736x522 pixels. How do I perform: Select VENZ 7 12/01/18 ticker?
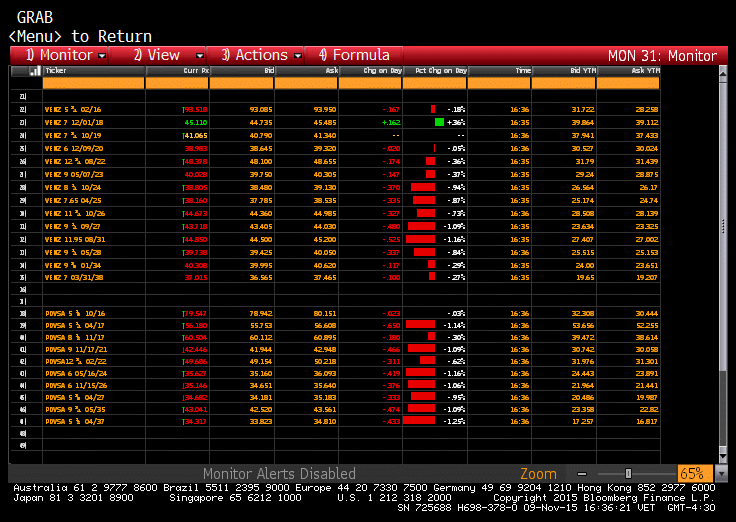(x=74, y=123)
